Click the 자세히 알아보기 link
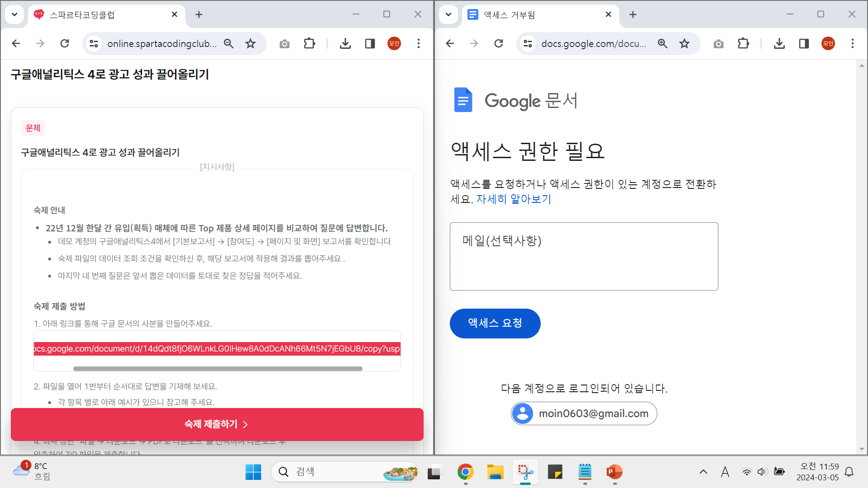 coord(514,199)
